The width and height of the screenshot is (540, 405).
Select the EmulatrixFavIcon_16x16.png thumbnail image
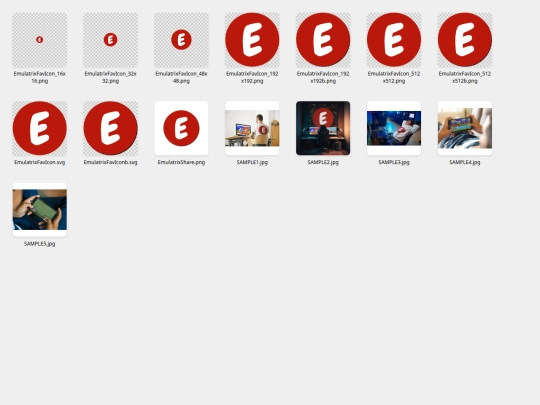click(40, 40)
